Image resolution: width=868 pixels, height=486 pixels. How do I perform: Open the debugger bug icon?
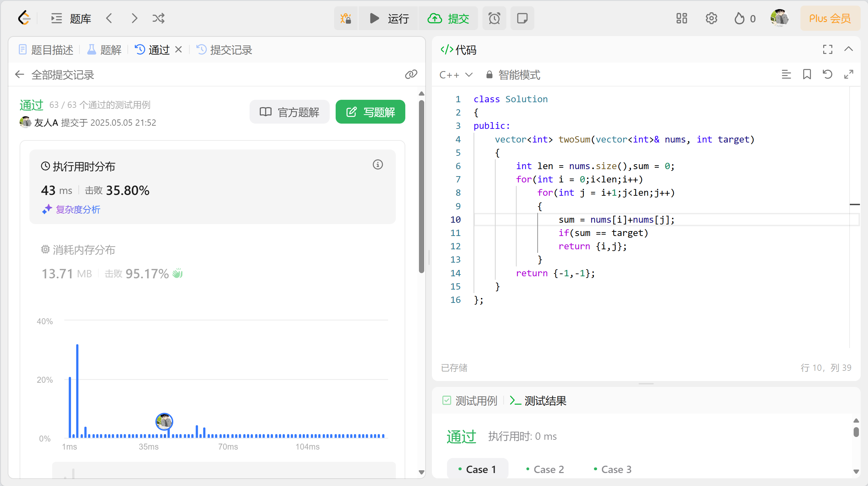pos(346,18)
